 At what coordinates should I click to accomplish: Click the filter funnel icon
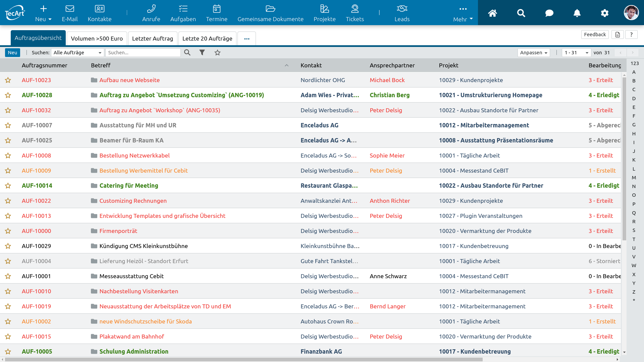(202, 53)
